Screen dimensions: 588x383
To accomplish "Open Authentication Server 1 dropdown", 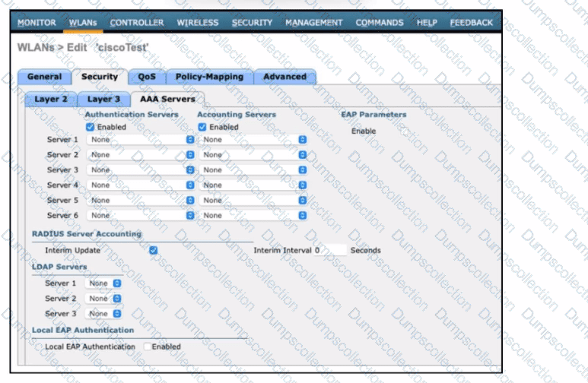I will pos(141,140).
